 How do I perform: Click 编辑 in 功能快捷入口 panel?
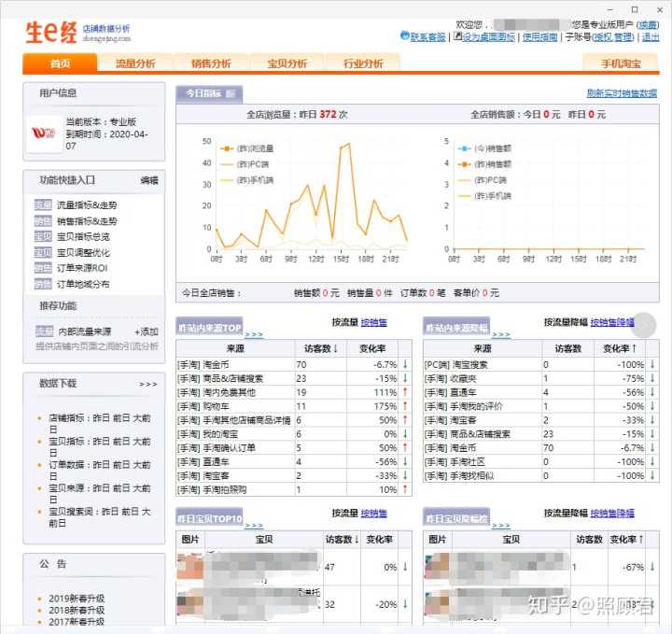click(149, 180)
